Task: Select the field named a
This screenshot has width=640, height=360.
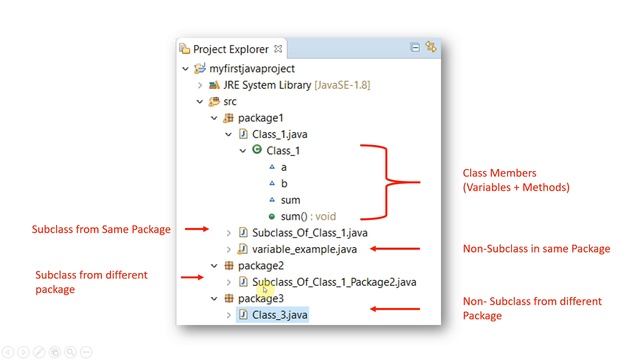Action: point(284,168)
